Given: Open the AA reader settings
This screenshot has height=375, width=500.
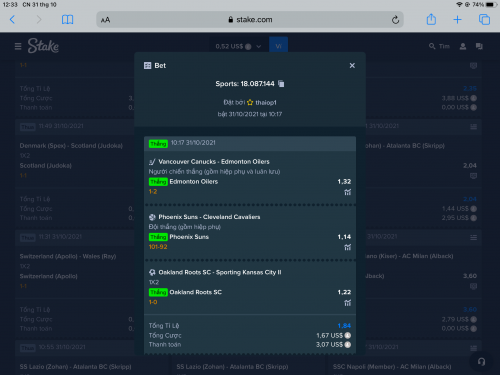Looking at the screenshot, I should (x=105, y=20).
